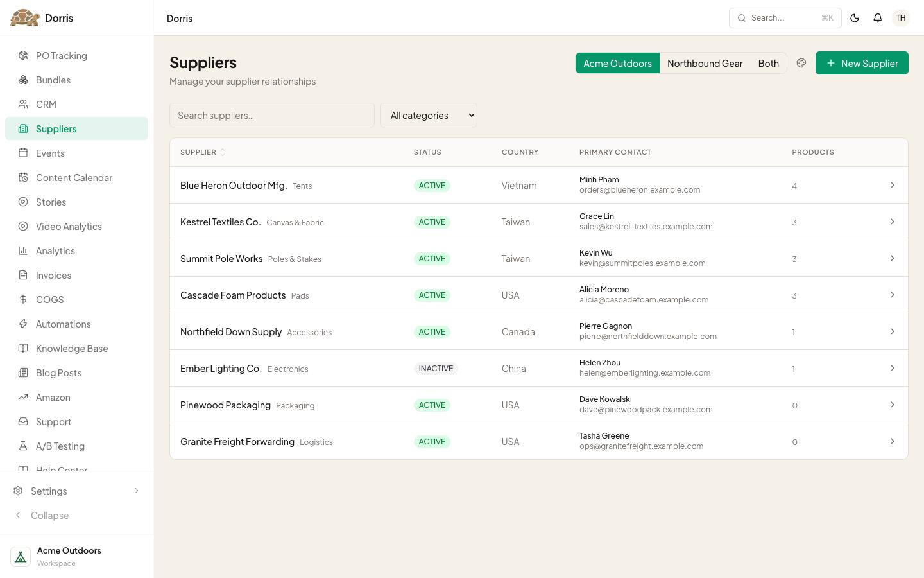Open Blue Heron Outdoor Mfg. row chevron
Image resolution: width=924 pixels, height=578 pixels.
point(892,186)
